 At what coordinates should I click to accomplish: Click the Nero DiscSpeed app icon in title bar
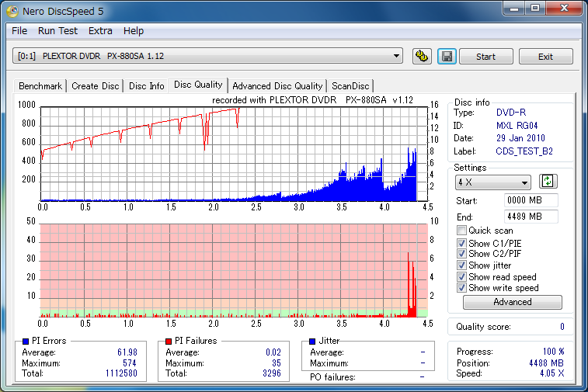click(x=12, y=11)
